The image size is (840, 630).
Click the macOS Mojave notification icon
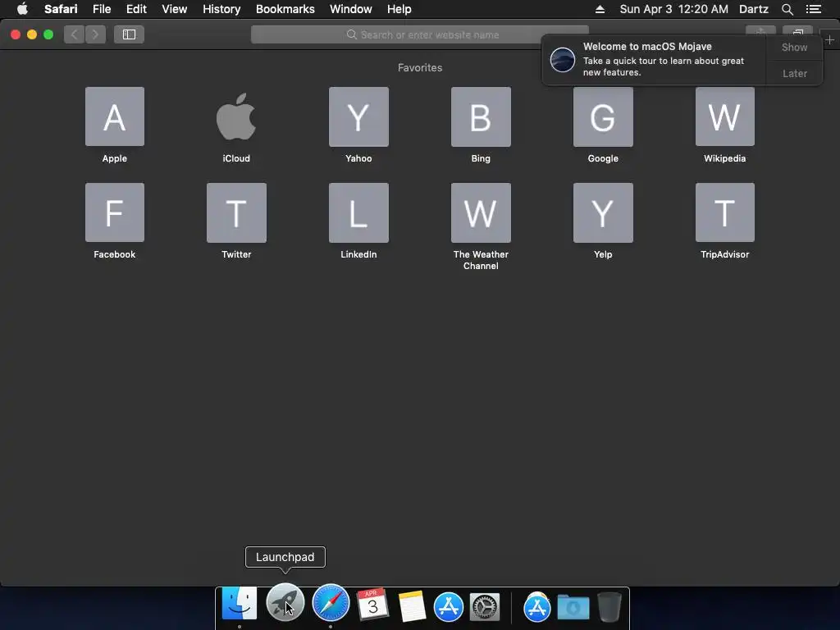point(563,59)
